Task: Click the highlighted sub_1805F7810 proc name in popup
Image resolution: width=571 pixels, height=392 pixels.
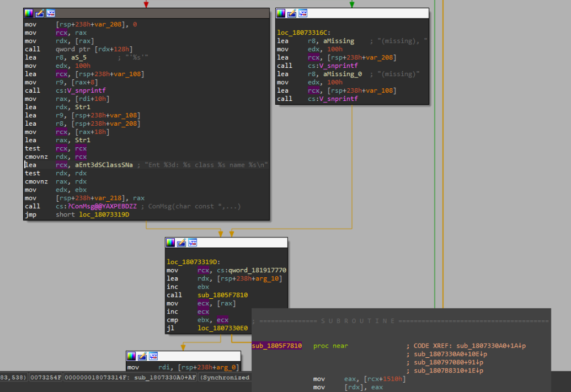Action: tap(277, 346)
